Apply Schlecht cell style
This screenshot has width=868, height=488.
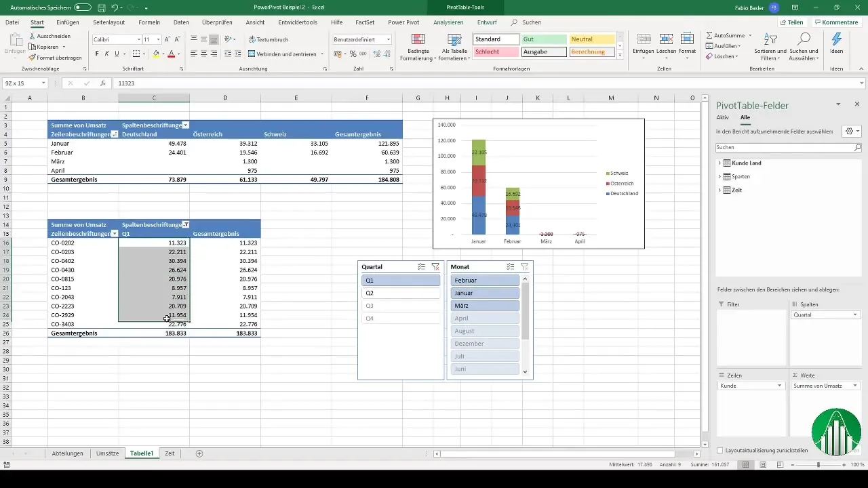tap(496, 52)
